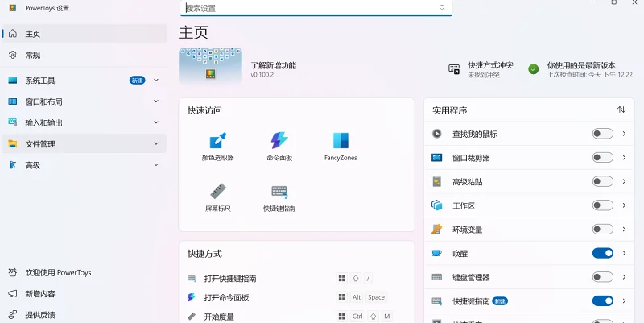This screenshot has height=323, width=644.
Task: Expand the 窗口和布局 chevron
Action: click(x=156, y=101)
